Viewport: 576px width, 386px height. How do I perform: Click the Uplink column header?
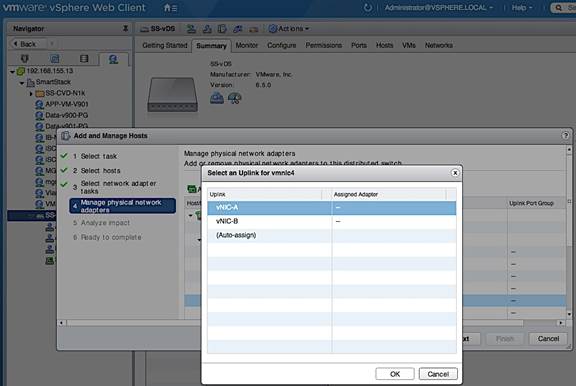coord(264,194)
